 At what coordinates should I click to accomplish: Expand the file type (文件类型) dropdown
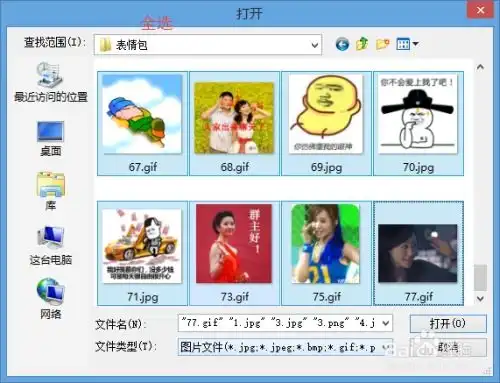click(x=386, y=347)
